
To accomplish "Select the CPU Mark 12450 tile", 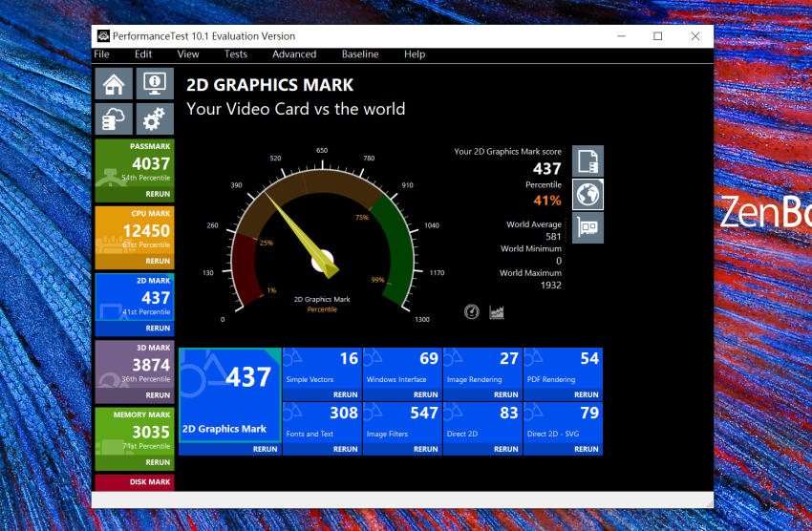I will click(x=135, y=231).
